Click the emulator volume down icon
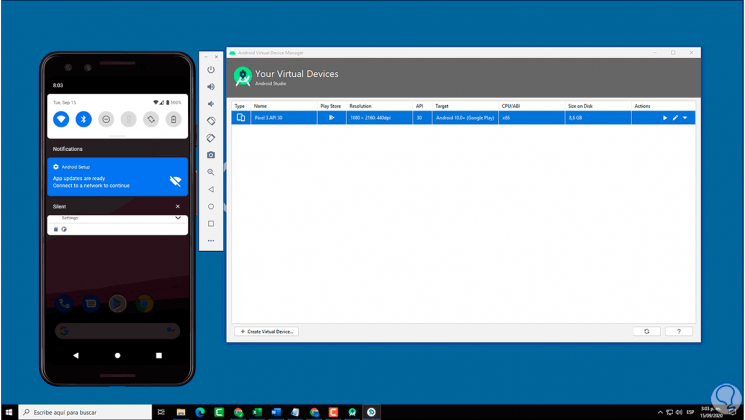Screen dimensions: 745x420 pos(211,104)
